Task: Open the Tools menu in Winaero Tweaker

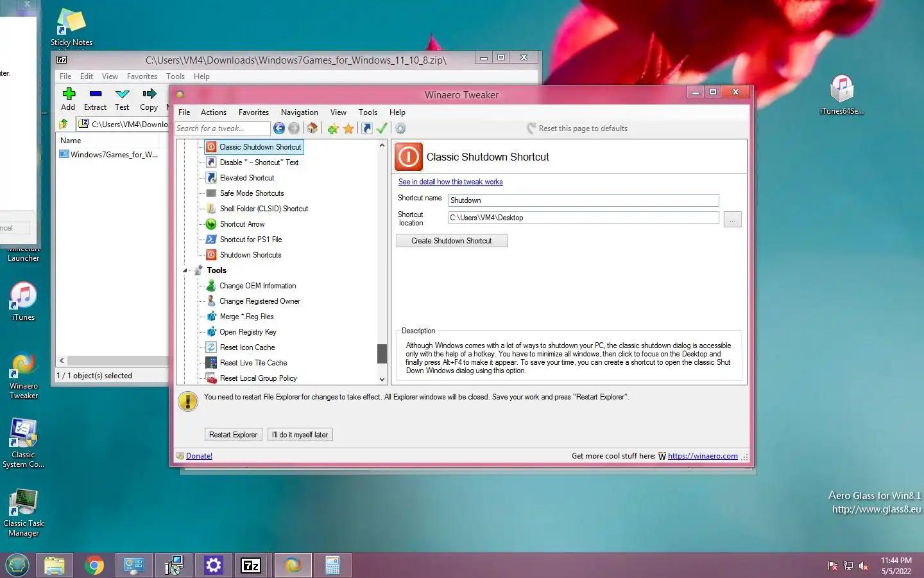Action: (368, 112)
